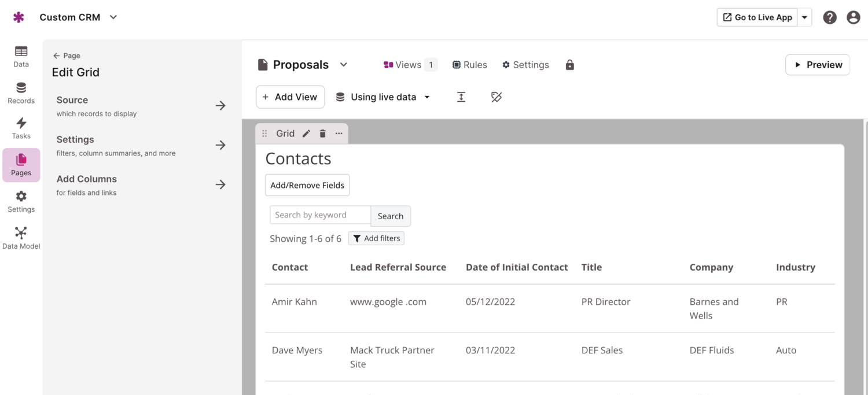This screenshot has height=395, width=868.
Task: Go to Tasks in sidebar
Action: pos(21,128)
